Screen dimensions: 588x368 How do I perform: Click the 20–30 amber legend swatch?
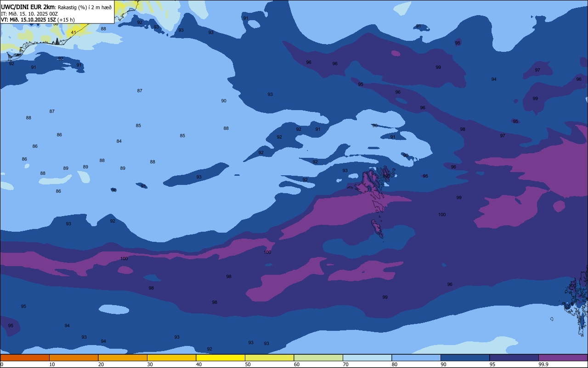coord(123,357)
